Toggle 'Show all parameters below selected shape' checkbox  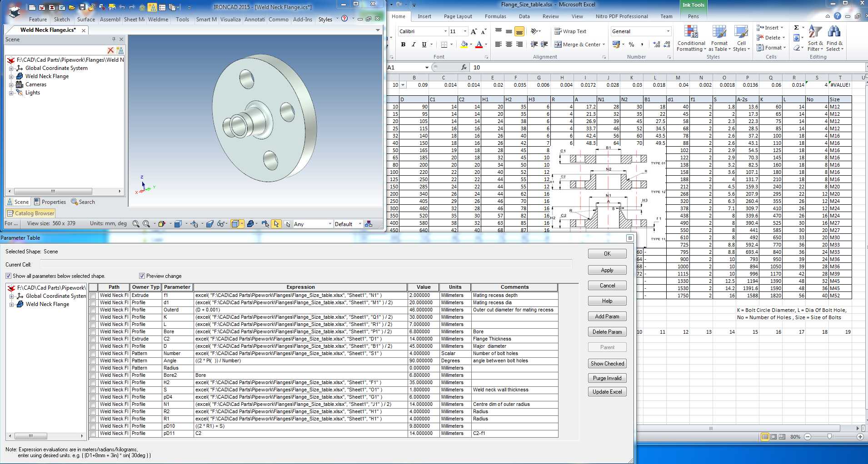pos(8,276)
